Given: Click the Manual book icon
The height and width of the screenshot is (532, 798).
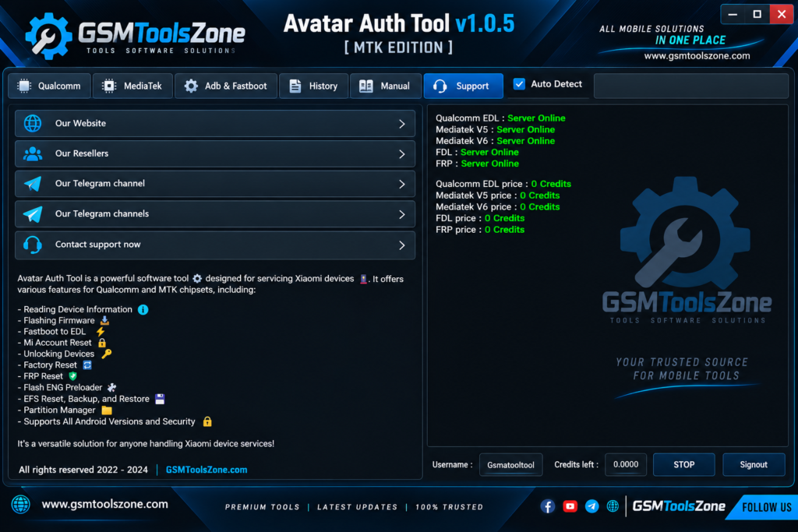Looking at the screenshot, I should (366, 86).
